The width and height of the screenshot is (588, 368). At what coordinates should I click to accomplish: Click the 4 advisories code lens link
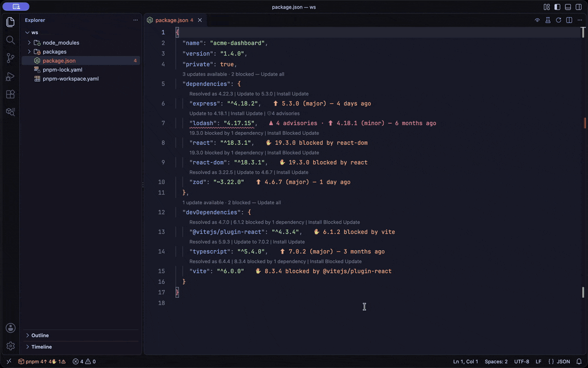(283, 113)
